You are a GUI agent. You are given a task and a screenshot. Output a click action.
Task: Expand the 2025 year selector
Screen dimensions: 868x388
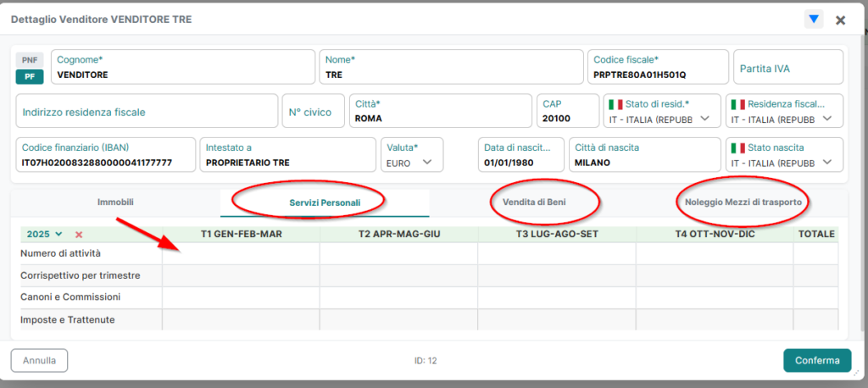[45, 235]
